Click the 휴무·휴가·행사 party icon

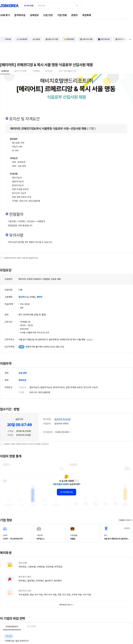click(x=10, y=579)
